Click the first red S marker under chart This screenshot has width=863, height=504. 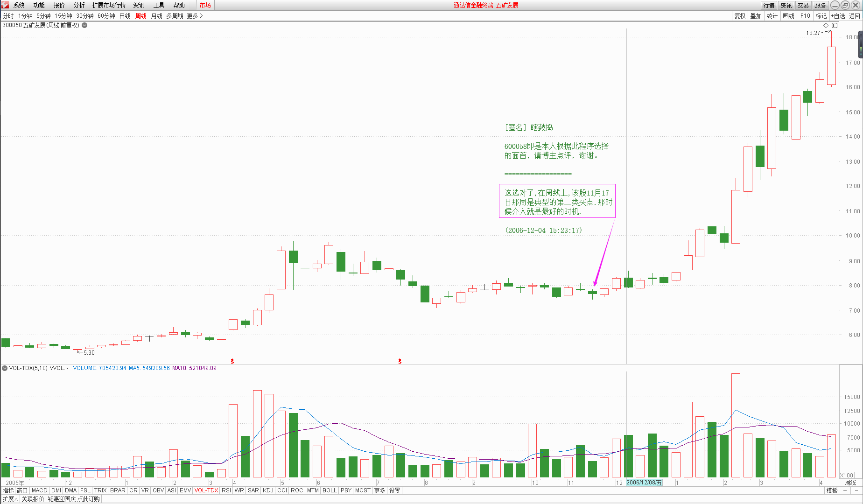232,361
